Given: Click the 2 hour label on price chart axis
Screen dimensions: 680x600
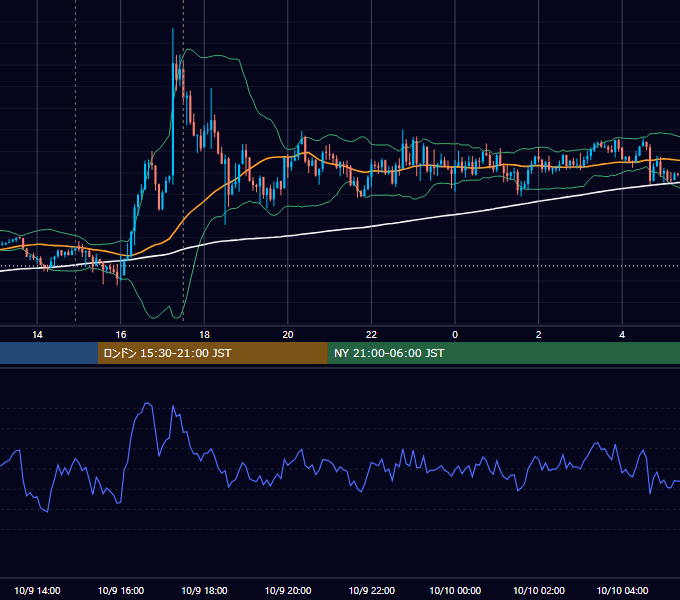Looking at the screenshot, I should point(539,335).
